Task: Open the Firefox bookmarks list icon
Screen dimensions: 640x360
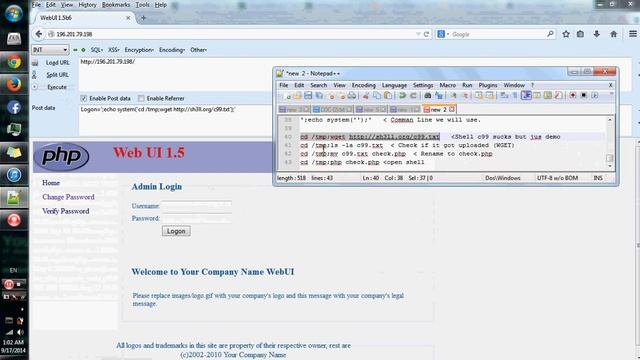Action: coord(580,34)
